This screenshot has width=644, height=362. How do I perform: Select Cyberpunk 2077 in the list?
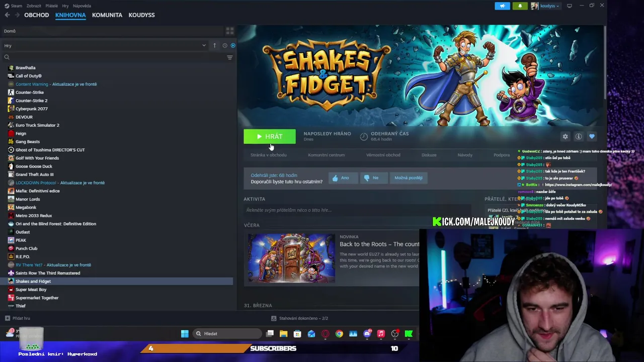click(32, 109)
